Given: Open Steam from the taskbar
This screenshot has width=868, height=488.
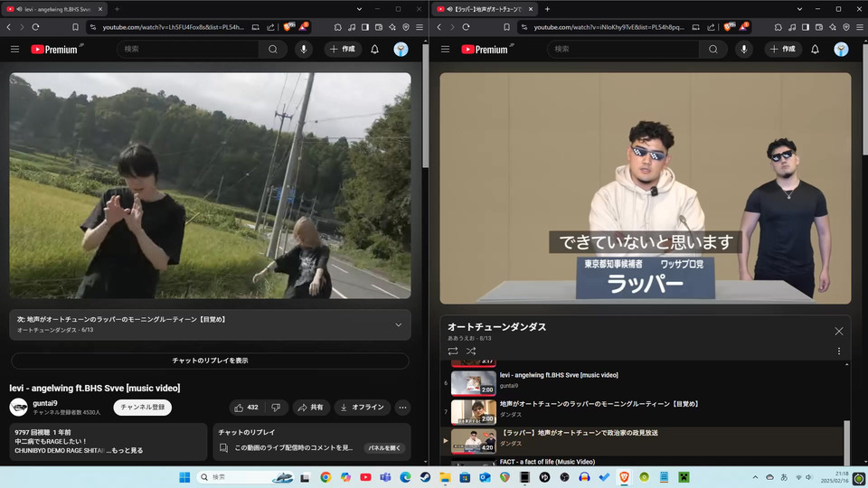Looking at the screenshot, I should (425, 477).
